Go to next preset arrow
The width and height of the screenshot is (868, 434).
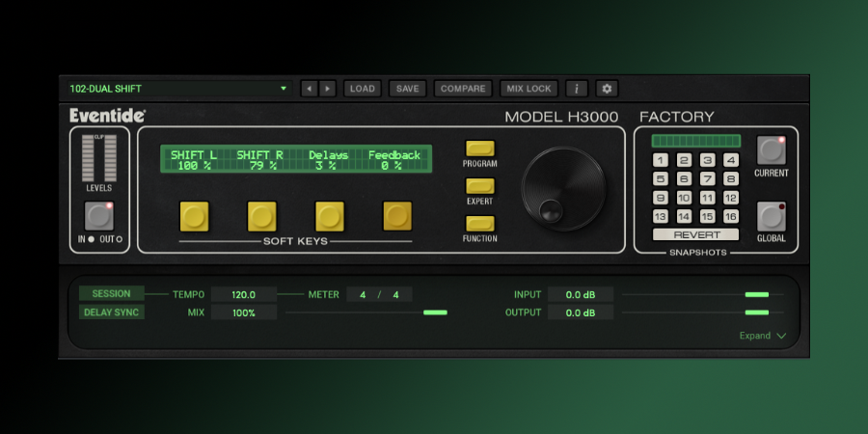pos(328,89)
